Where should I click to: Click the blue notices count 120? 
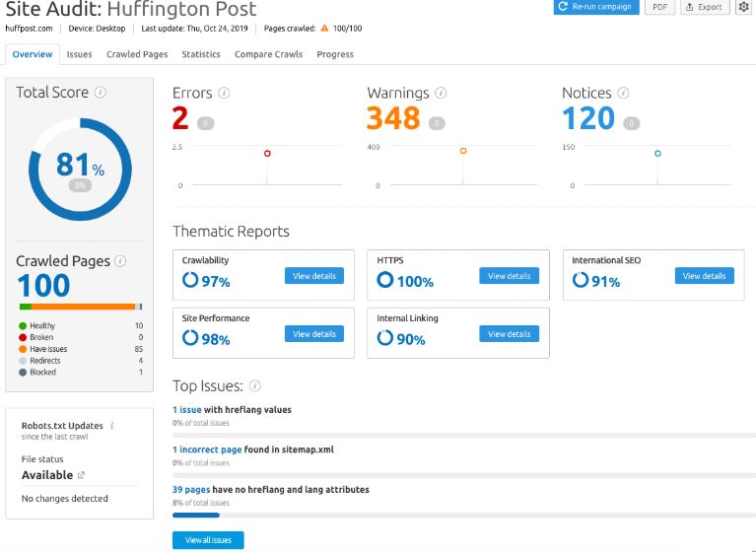click(588, 118)
